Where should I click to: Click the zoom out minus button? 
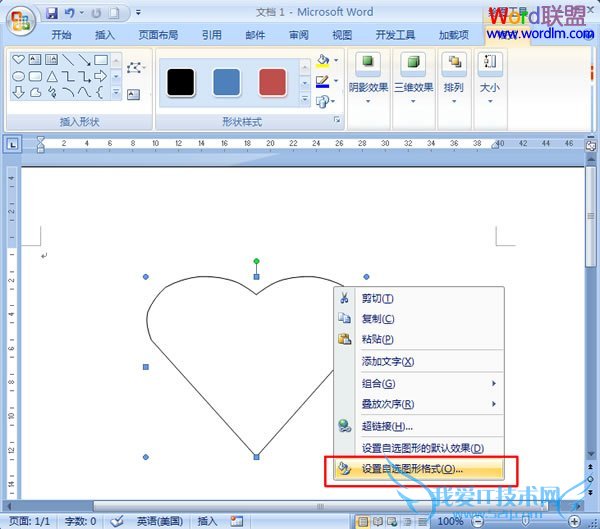pos(477,521)
